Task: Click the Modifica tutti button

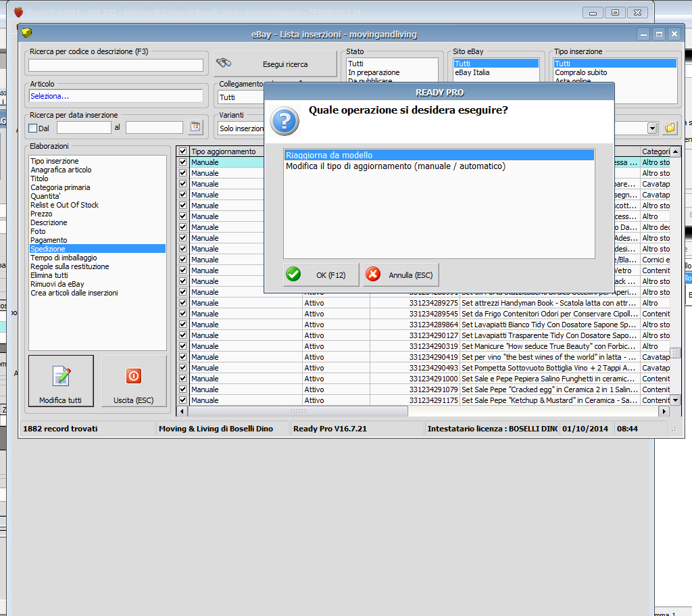Action: coord(61,381)
